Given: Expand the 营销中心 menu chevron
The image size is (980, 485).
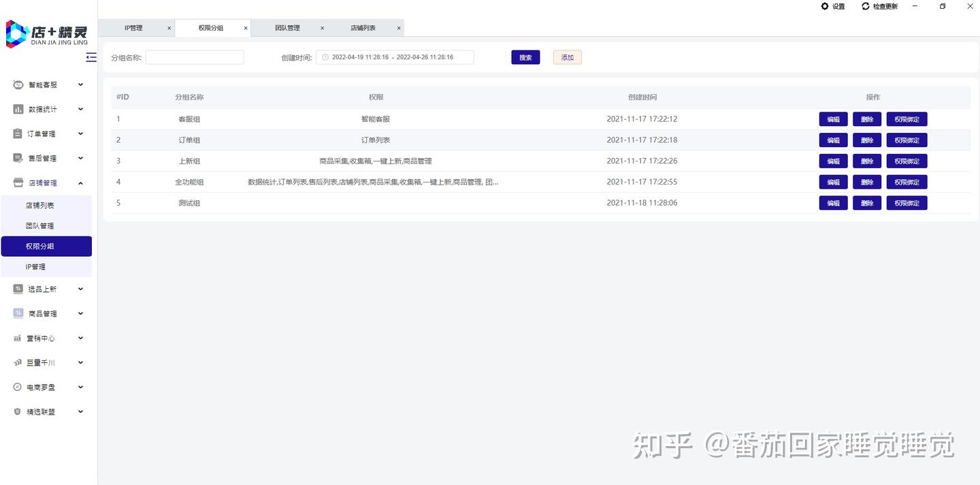Looking at the screenshot, I should [81, 339].
